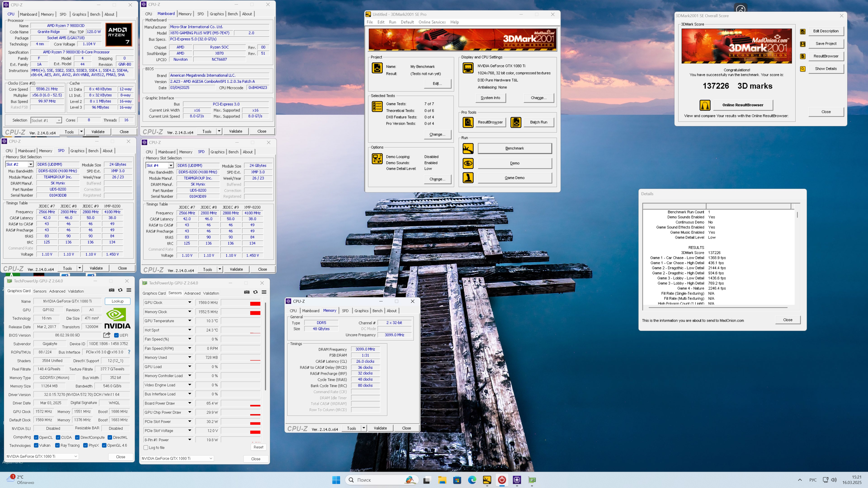Click the PCIe Slot Voltage sensor graph
The image size is (868, 488).
tap(241, 431)
